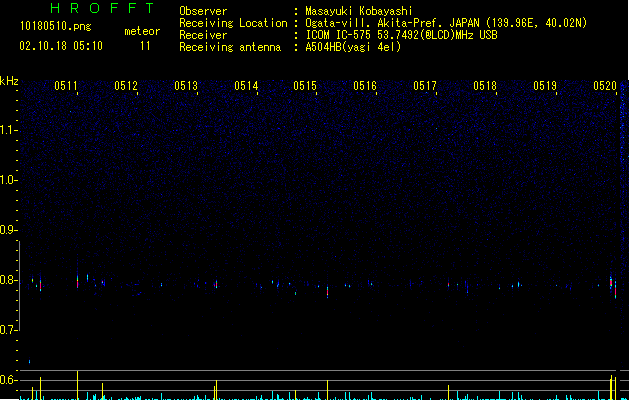Viewport: 629px width, 400px height.
Task: Click the 0.6 kHz axis label
Action: tap(7, 380)
